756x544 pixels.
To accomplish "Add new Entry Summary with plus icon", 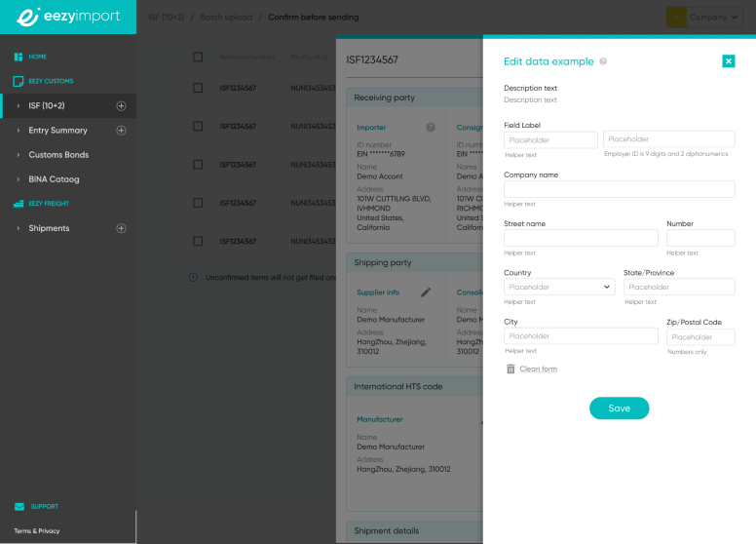I will (121, 131).
